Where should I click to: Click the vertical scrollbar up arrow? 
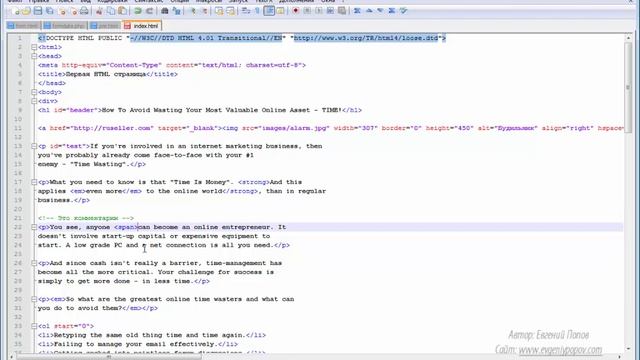[628, 38]
